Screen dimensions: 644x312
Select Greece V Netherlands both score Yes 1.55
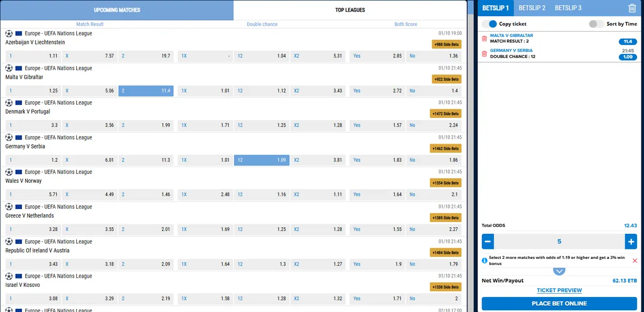coord(377,229)
